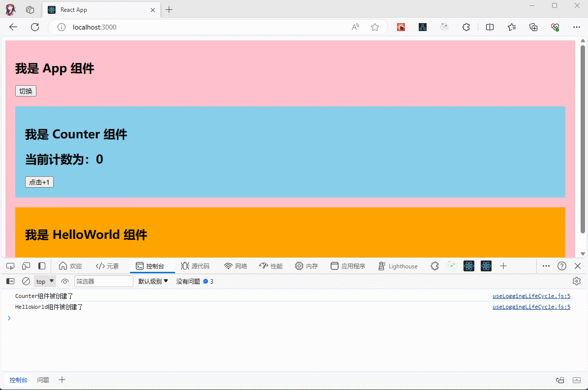Toggle device emulation mode in DevTools
The width and height of the screenshot is (588, 390).
[x=26, y=266]
